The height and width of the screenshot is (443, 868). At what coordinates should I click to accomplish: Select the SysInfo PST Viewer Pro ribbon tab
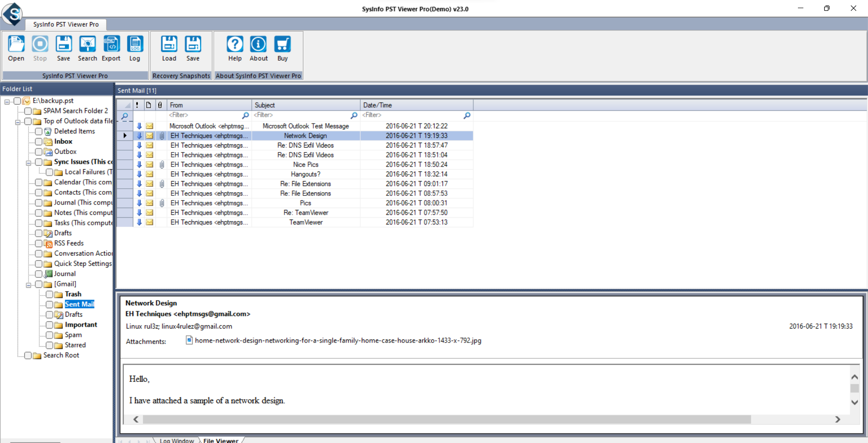click(x=66, y=24)
